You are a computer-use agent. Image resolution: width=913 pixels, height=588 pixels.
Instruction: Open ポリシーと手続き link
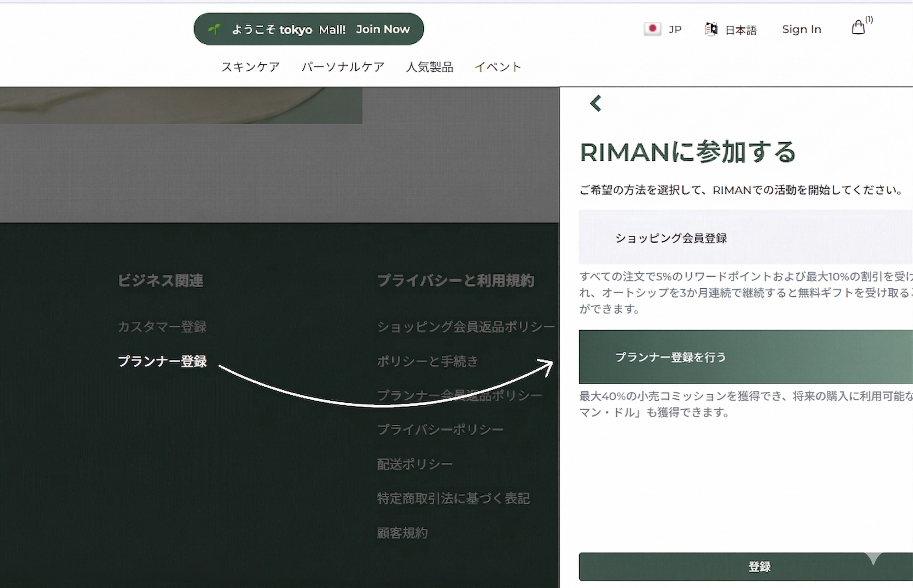pos(427,361)
